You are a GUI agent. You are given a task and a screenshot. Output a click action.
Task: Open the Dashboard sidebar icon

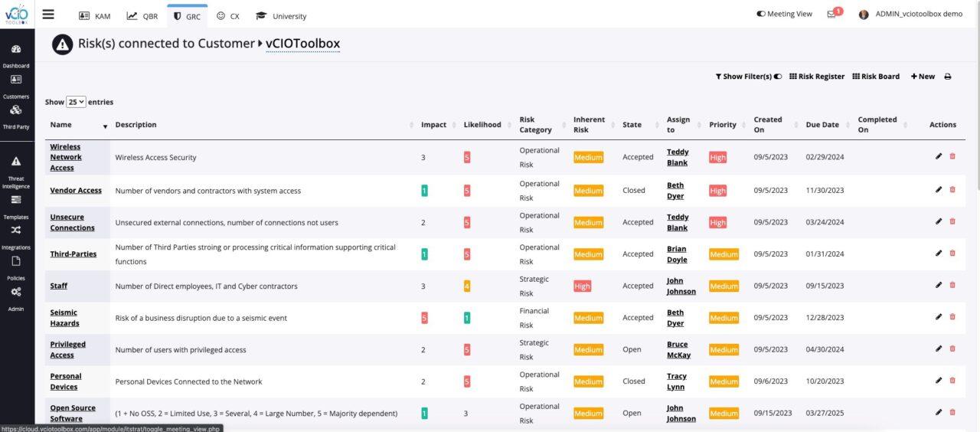pos(16,55)
